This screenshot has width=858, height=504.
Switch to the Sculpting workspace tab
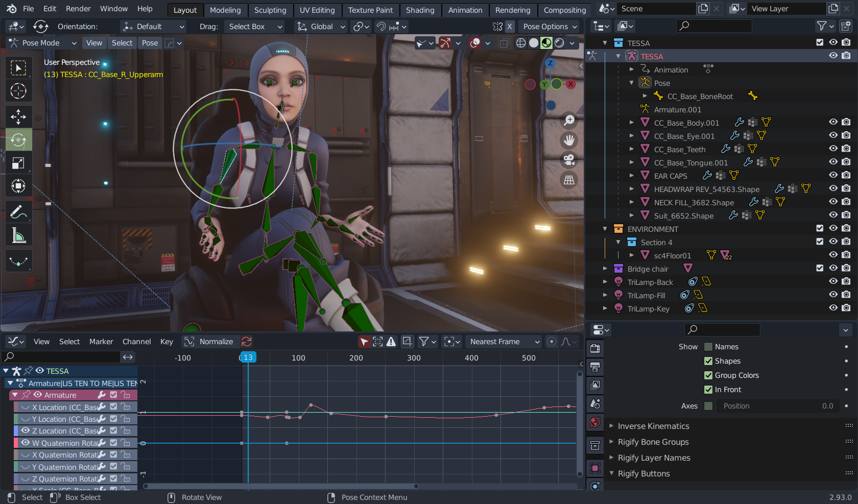tap(270, 10)
